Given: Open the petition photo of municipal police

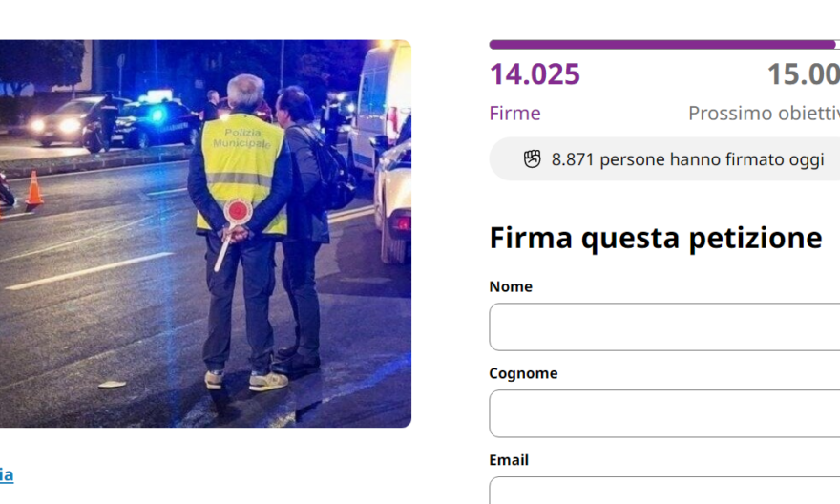Looking at the screenshot, I should point(206,234).
